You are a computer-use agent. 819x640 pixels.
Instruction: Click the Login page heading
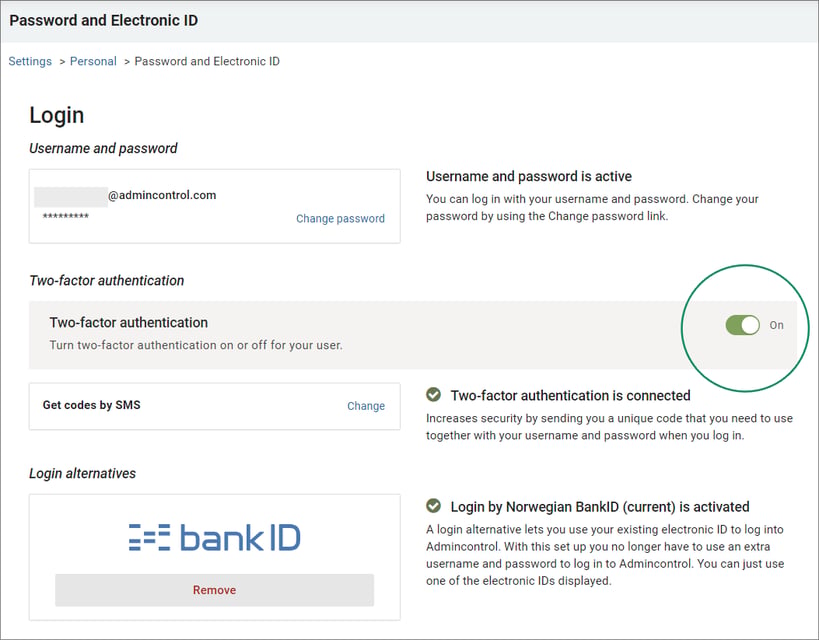(x=56, y=115)
